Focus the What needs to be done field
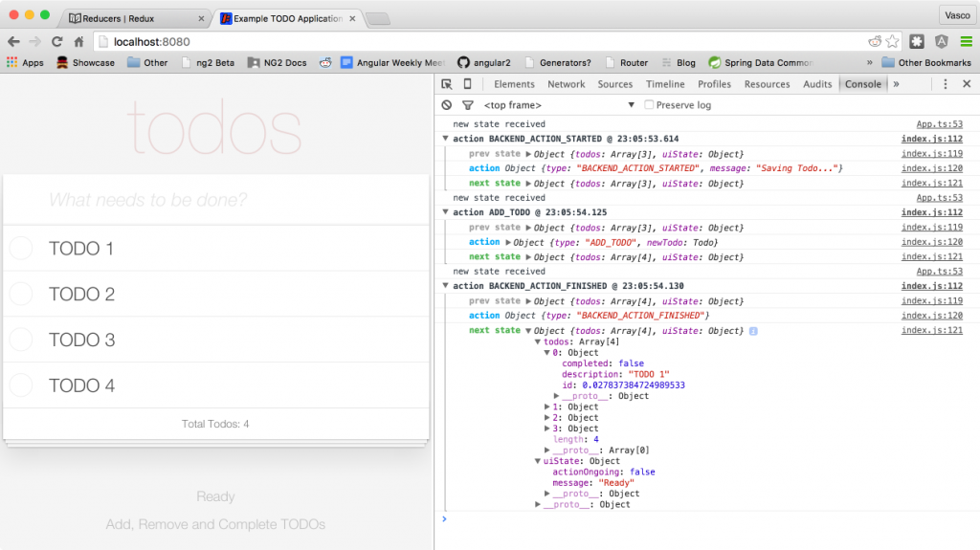Image resolution: width=980 pixels, height=550 pixels. (216, 199)
